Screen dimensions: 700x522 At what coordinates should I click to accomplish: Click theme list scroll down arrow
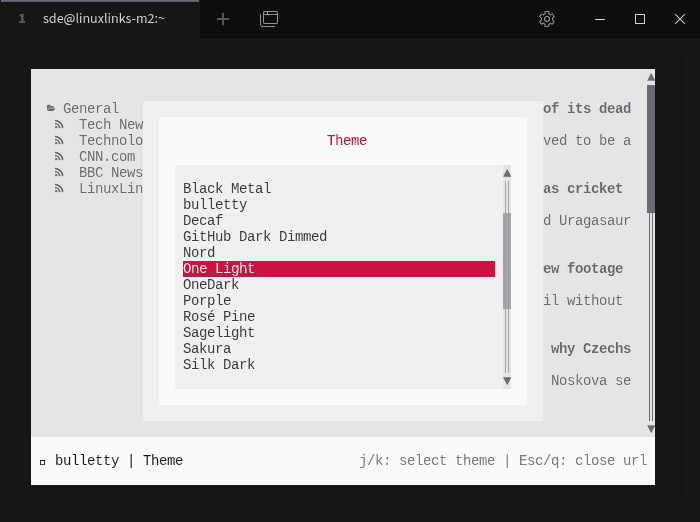[507, 381]
